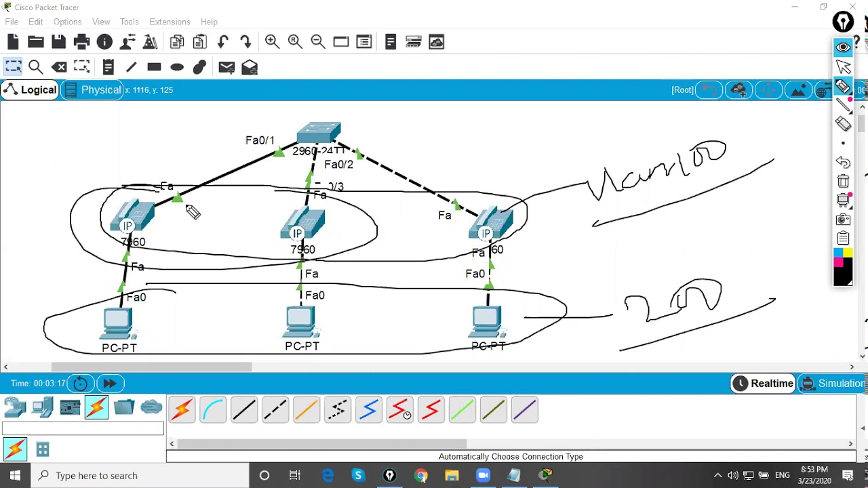This screenshot has width=868, height=488.
Task: Add a simple PDU envelope
Action: click(226, 67)
